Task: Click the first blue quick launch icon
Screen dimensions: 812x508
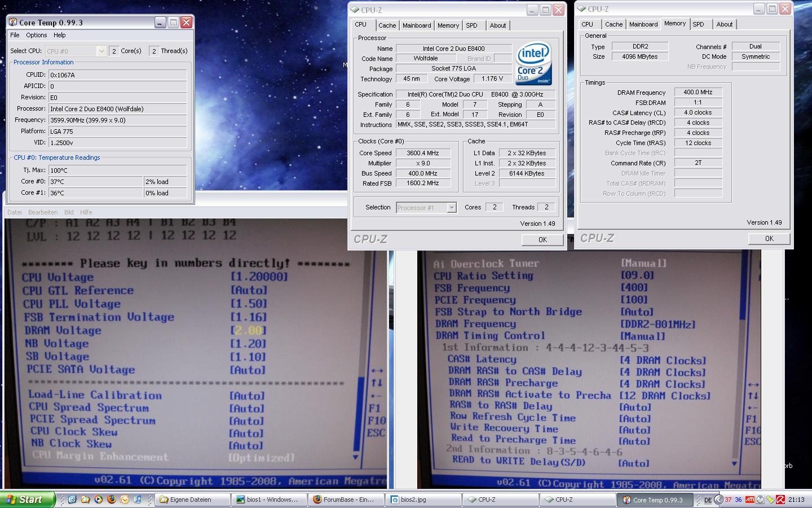Action: [x=72, y=500]
